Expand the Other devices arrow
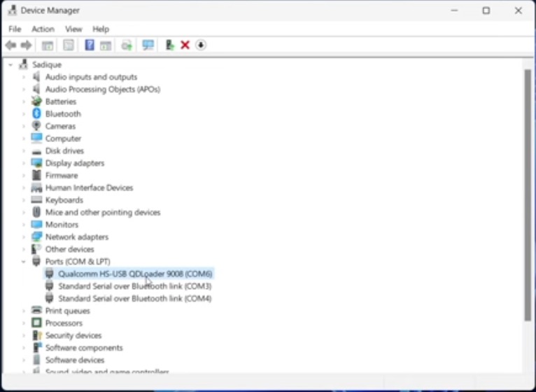 (24, 249)
